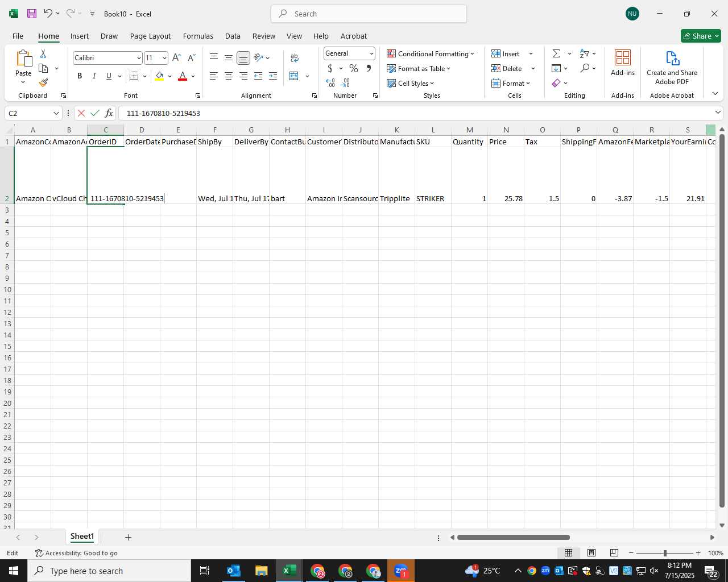Viewport: 728px width, 582px height.
Task: Apply comma style number format
Action: 369,68
